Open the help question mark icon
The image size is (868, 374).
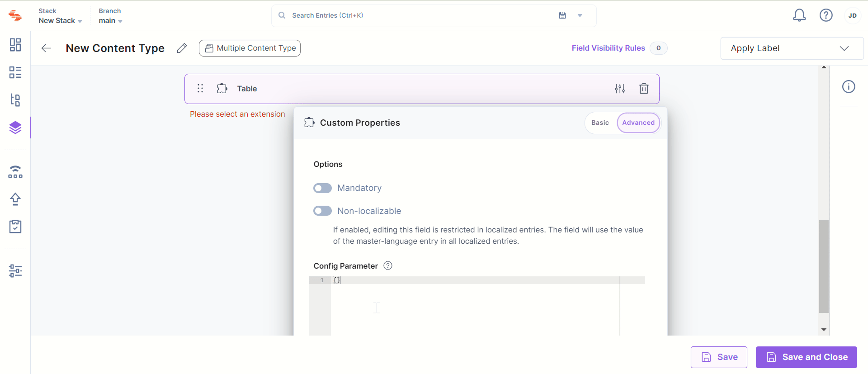pyautogui.click(x=826, y=15)
